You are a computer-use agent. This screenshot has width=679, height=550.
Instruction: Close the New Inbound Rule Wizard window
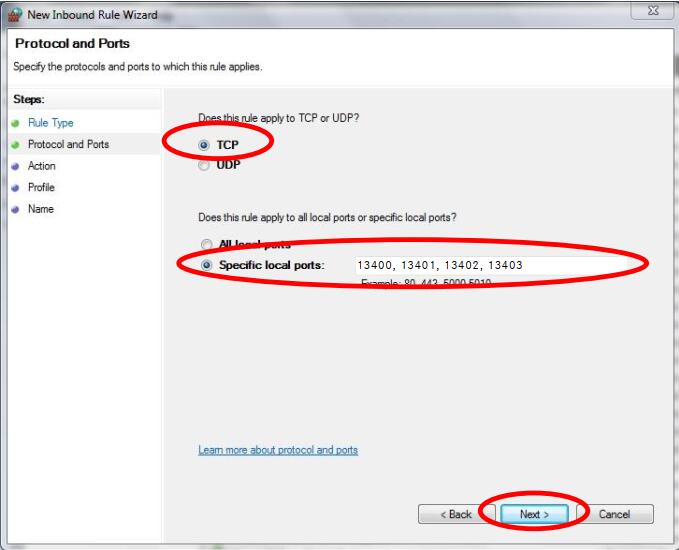click(x=651, y=10)
